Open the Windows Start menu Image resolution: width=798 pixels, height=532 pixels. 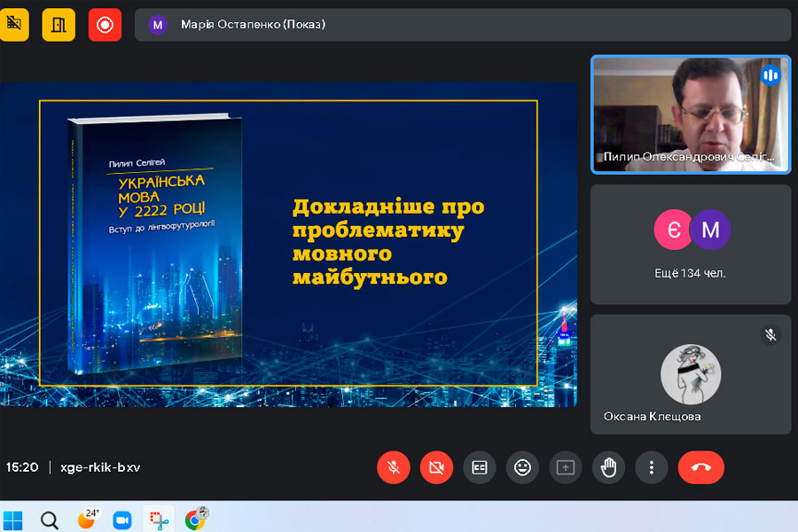[x=13, y=520]
